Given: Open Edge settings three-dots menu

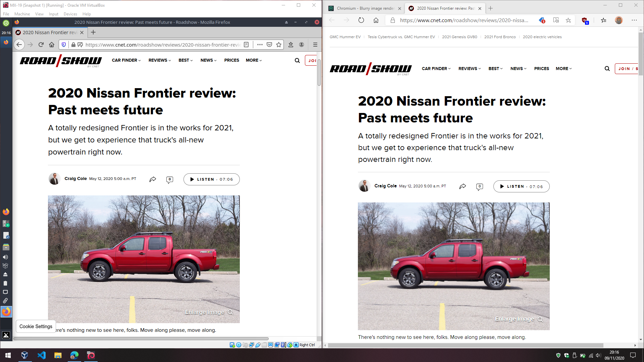Looking at the screenshot, I should pos(634,20).
